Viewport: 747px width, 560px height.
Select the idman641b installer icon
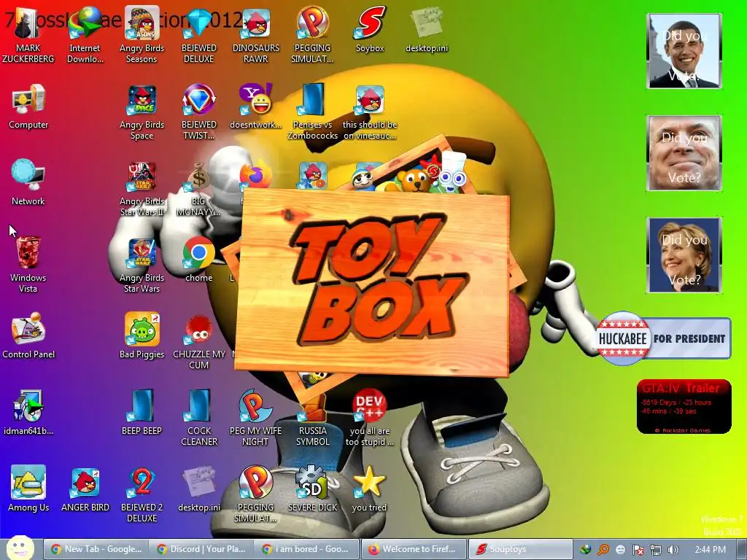28,413
